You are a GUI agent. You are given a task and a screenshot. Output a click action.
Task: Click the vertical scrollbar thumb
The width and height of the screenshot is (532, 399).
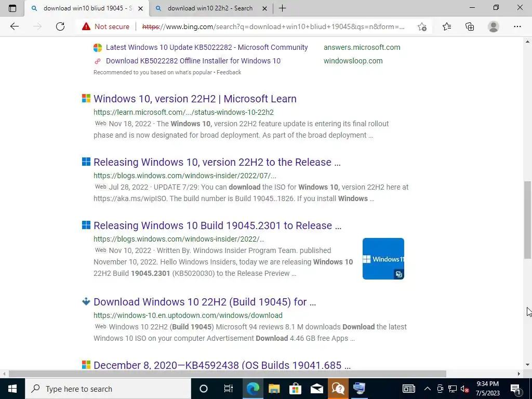528,220
